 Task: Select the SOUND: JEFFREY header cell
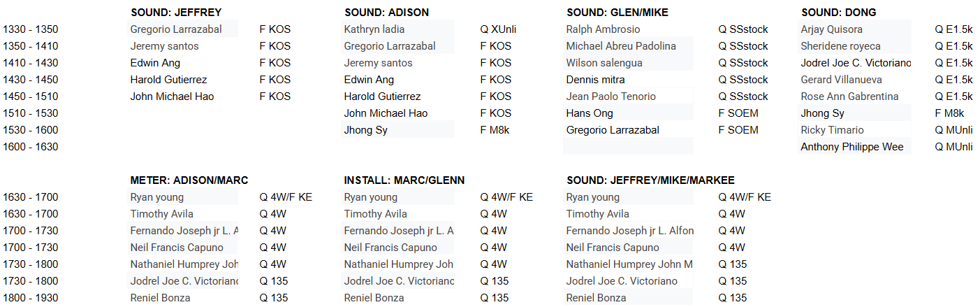pyautogui.click(x=176, y=13)
